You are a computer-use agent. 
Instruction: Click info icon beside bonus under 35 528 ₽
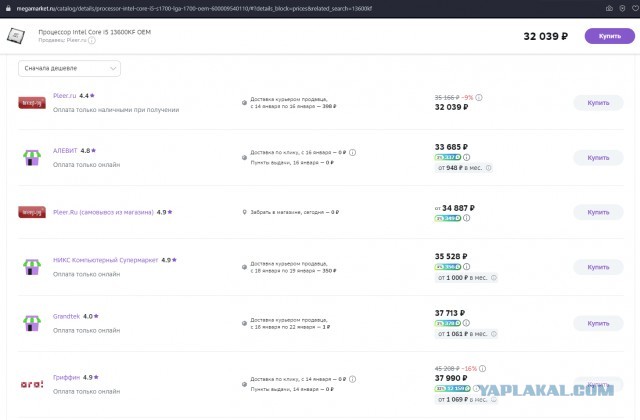467,267
